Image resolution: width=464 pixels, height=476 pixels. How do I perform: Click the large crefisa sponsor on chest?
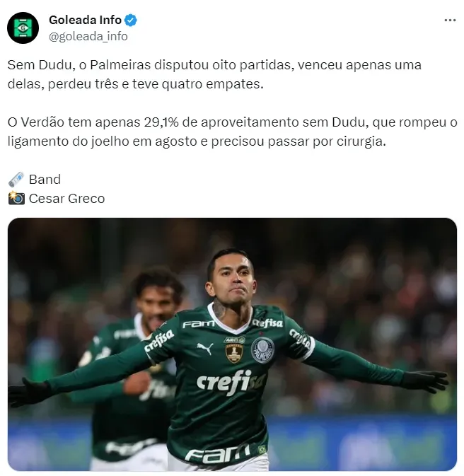coord(231,383)
